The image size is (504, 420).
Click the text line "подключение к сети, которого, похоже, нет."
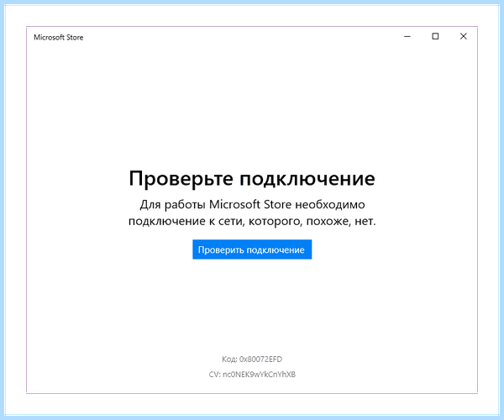coord(252,221)
